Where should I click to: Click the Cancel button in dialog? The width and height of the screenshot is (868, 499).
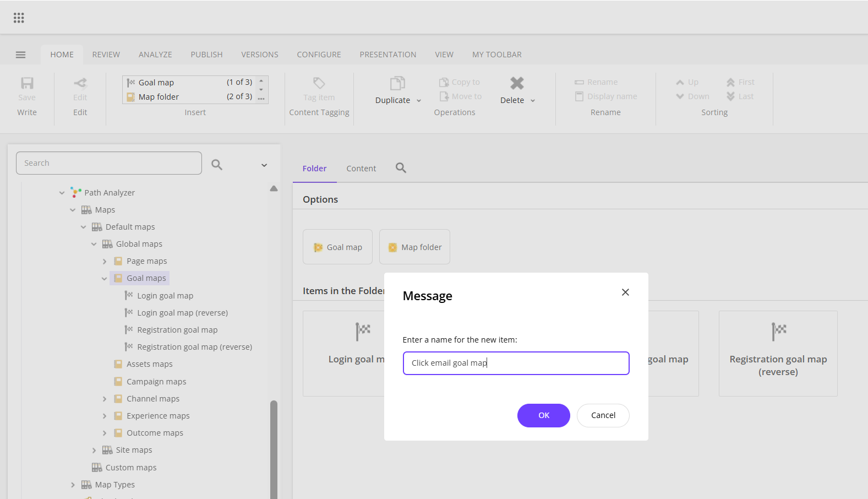coord(603,415)
